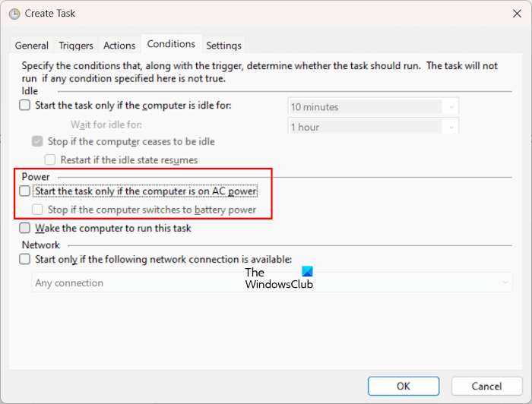
Task: Enable Wake the computer to run this task
Action: pos(25,228)
